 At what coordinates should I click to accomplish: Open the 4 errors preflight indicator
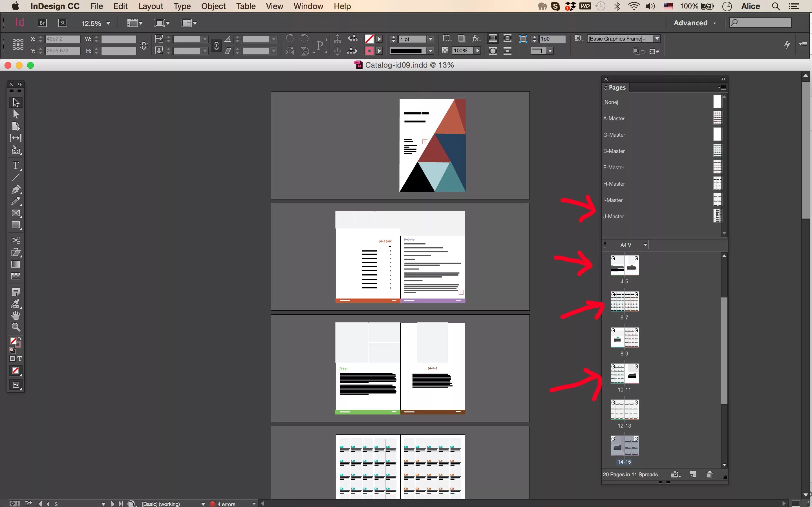pyautogui.click(x=226, y=504)
